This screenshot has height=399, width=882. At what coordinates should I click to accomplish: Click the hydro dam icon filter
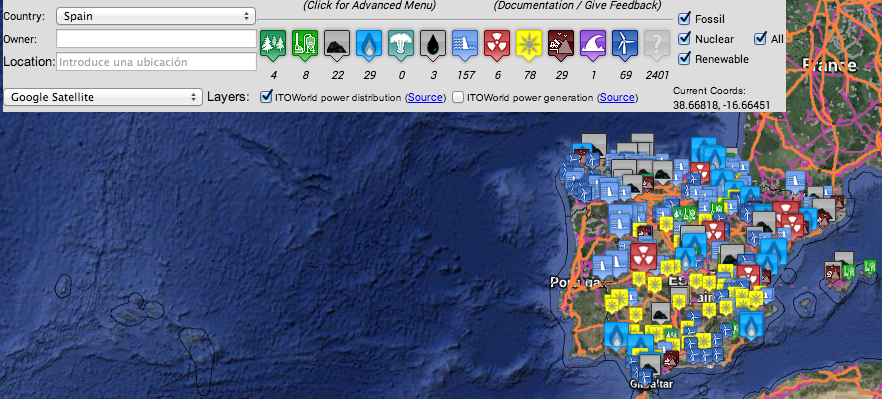pyautogui.click(x=465, y=44)
